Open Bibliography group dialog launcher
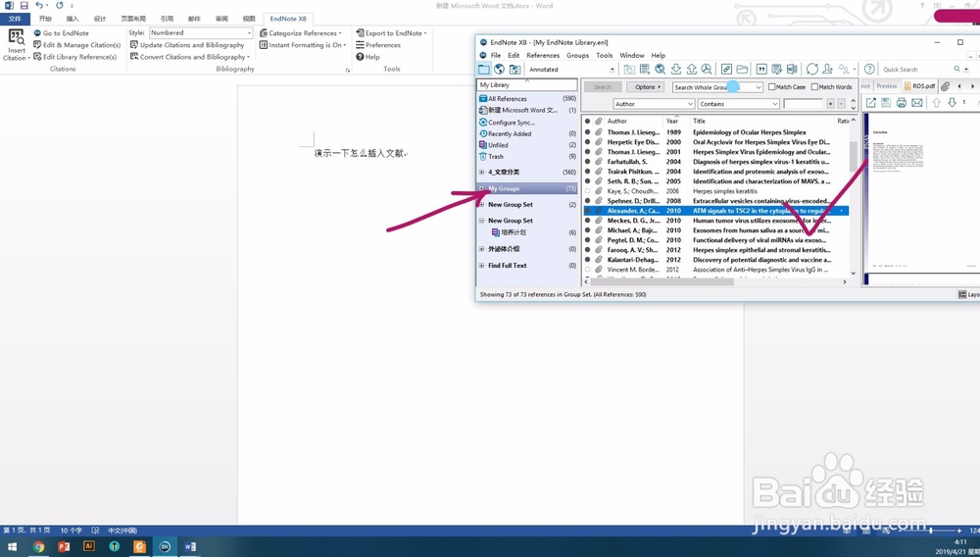The height and width of the screenshot is (557, 980). pyautogui.click(x=348, y=70)
